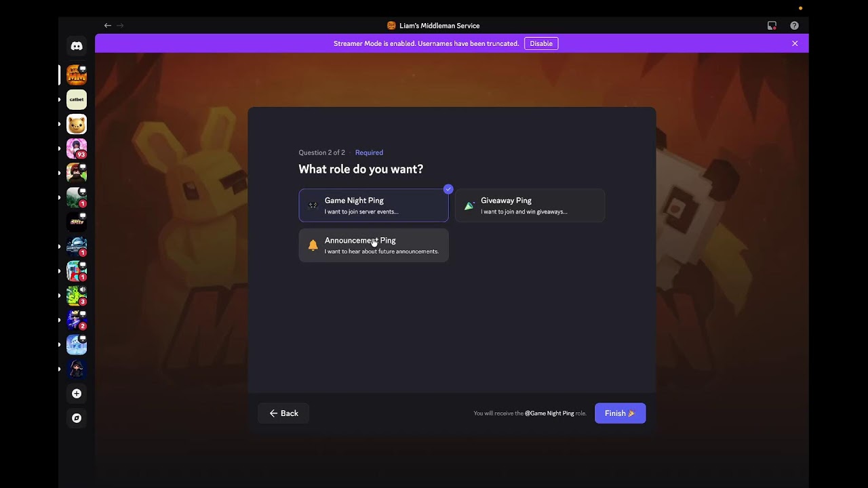The width and height of the screenshot is (868, 488).
Task: Open the yellow bear face server
Action: [x=77, y=124]
